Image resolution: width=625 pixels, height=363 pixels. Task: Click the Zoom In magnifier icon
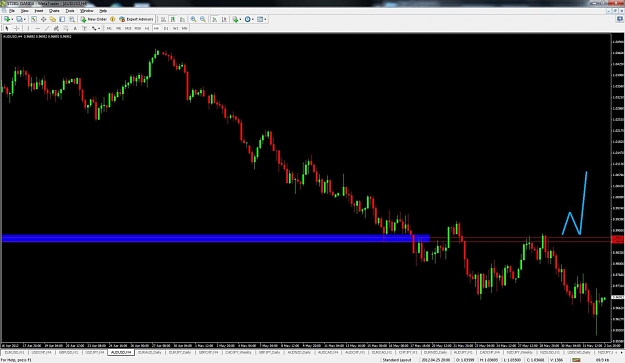[x=193, y=19]
